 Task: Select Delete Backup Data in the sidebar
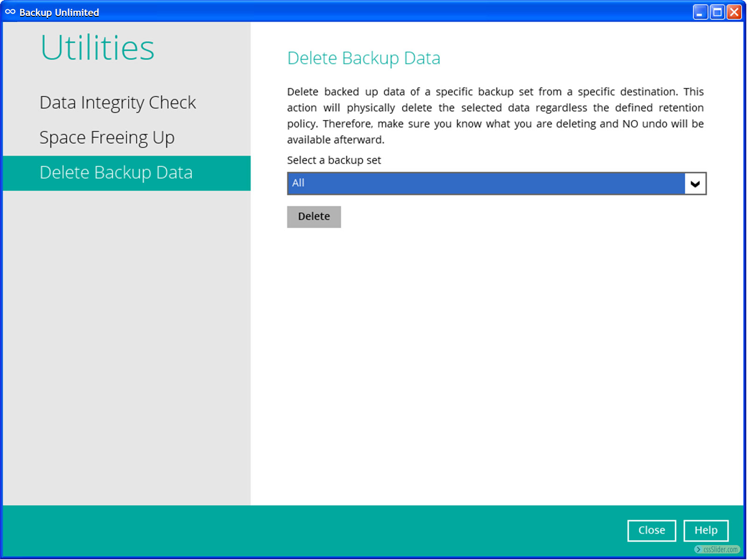116,173
